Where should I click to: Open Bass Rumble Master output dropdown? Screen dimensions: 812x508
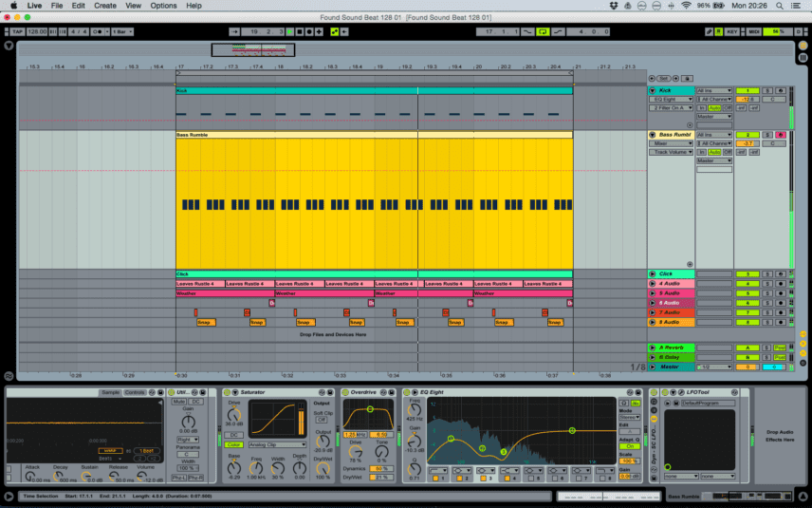tap(714, 161)
